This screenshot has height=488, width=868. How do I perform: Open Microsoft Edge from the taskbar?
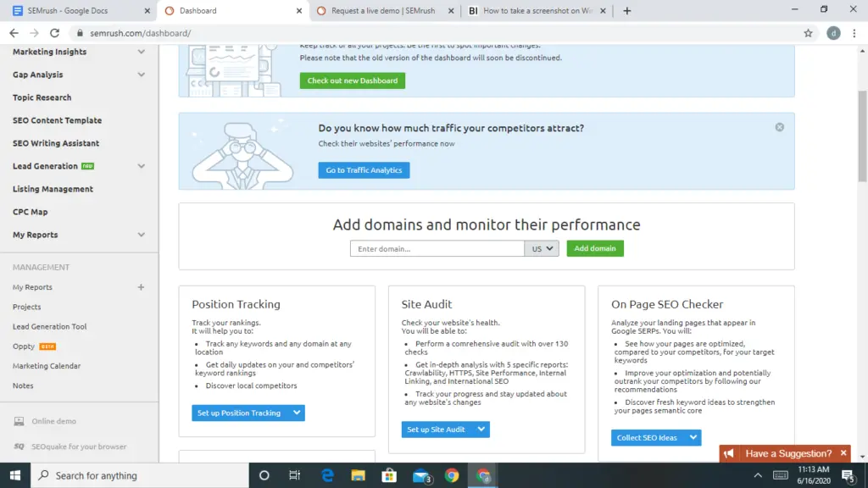tap(327, 475)
